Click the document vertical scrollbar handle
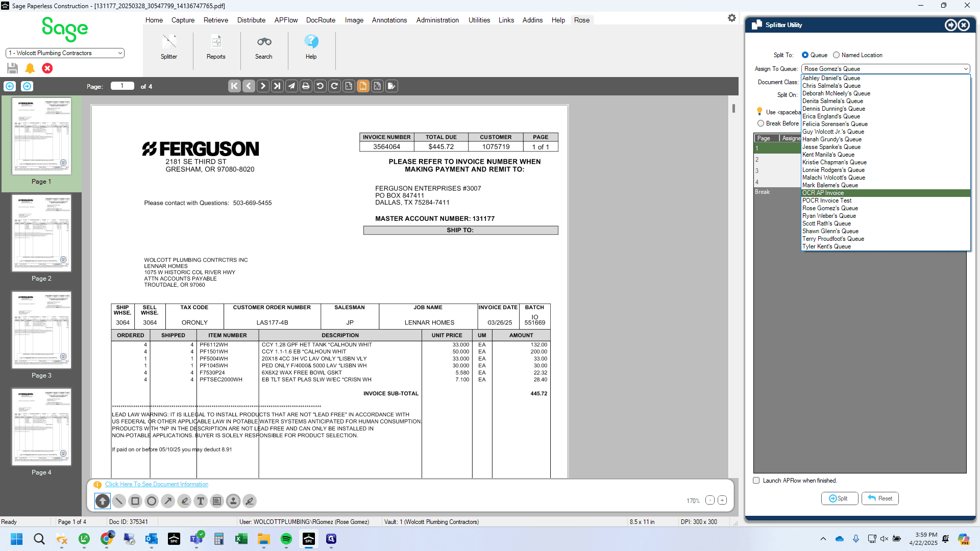 733,108
